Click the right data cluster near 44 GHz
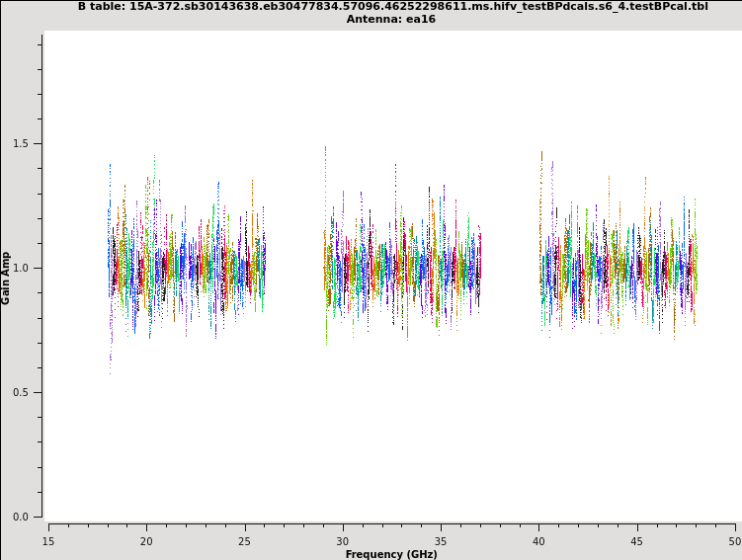Image resolution: width=742 pixels, height=560 pixels. [x=618, y=269]
